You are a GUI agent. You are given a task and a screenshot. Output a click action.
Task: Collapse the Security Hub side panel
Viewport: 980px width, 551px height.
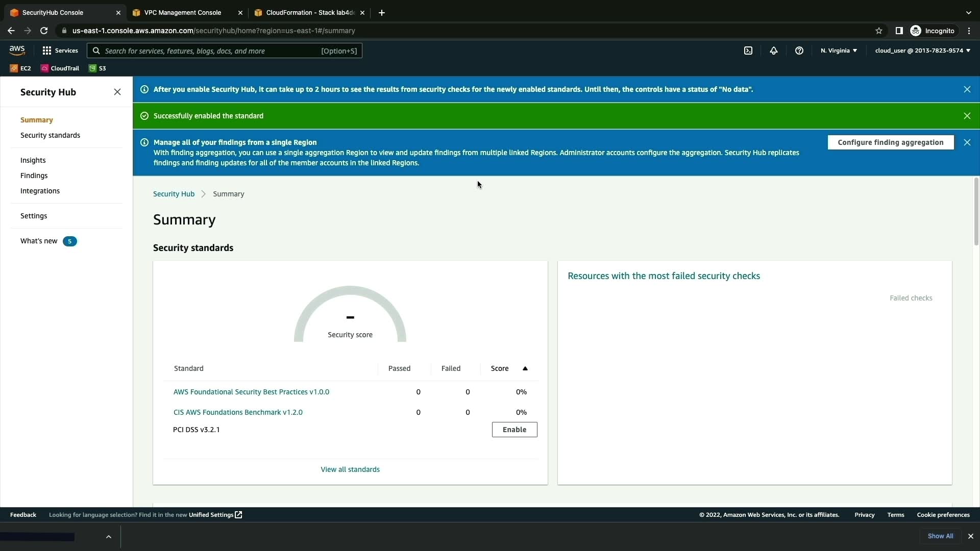click(x=117, y=92)
